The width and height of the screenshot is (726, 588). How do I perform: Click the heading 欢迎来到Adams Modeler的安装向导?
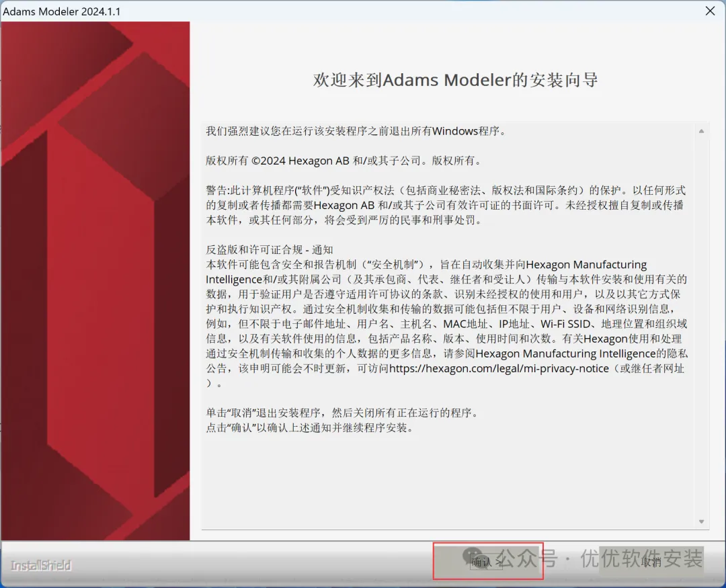tap(455, 80)
